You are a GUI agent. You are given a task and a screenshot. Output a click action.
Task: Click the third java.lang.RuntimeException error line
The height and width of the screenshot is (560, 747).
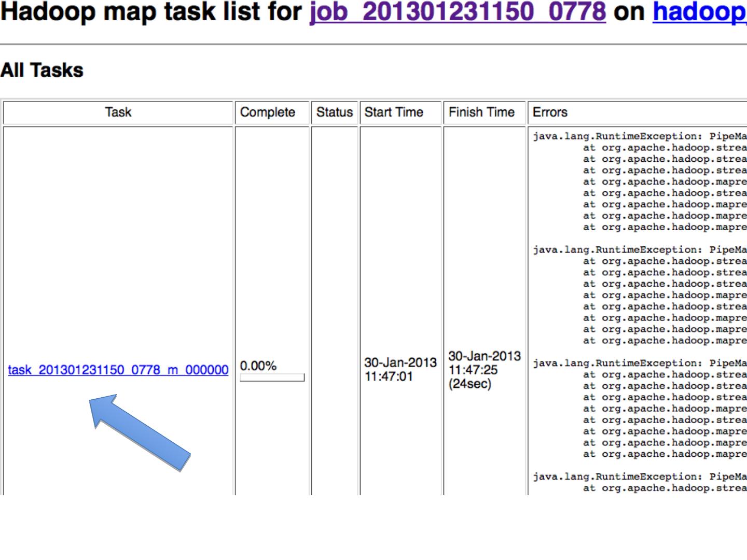pyautogui.click(x=639, y=363)
